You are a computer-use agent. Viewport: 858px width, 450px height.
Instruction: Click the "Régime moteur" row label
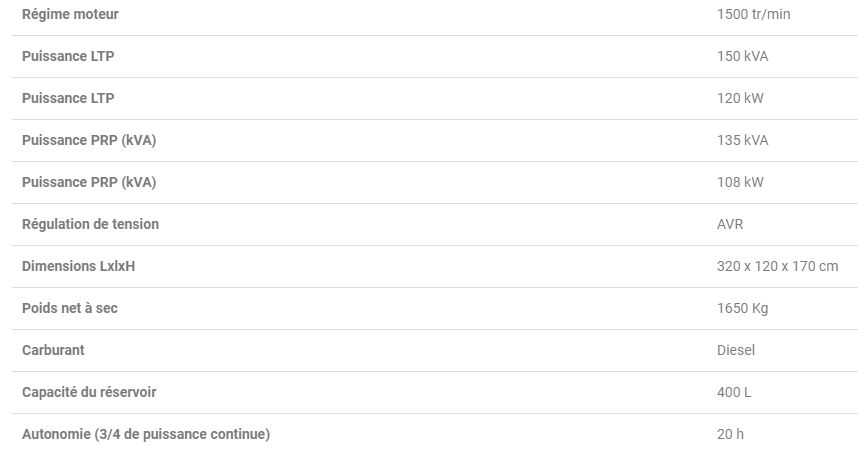click(x=70, y=14)
